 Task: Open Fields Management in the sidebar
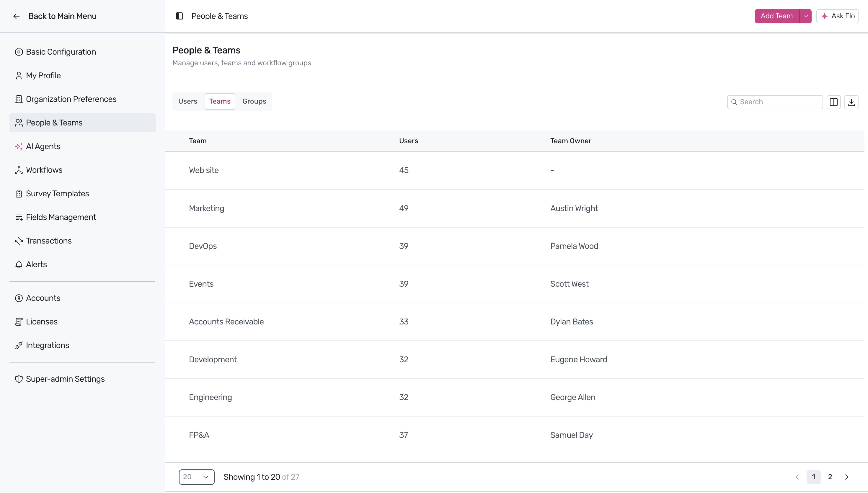(83, 217)
